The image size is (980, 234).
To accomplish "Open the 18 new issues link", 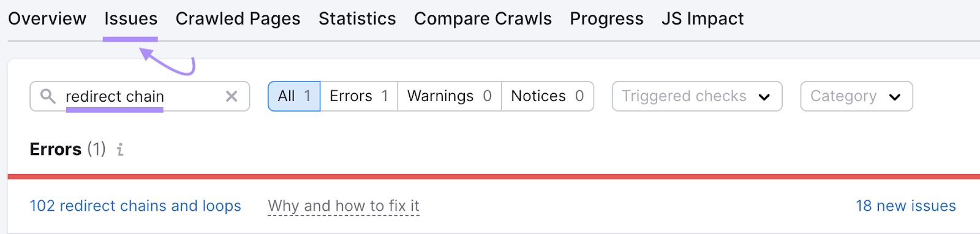I will coord(906,206).
